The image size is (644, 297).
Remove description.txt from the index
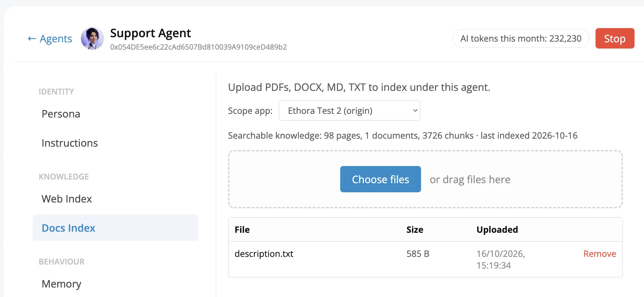point(600,254)
